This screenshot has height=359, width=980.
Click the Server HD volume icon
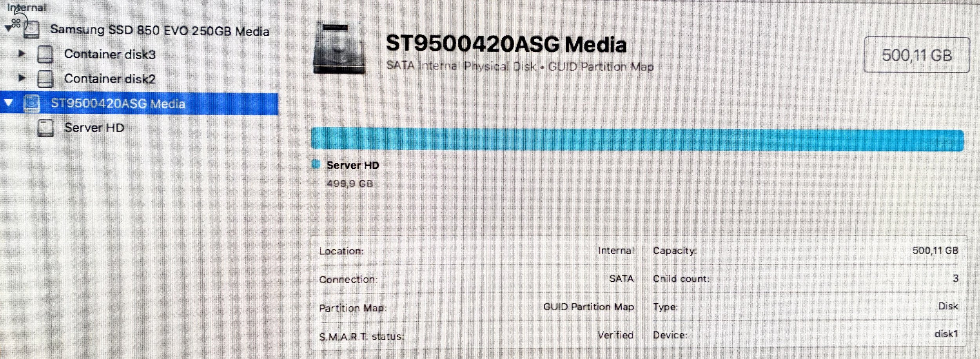(x=46, y=127)
